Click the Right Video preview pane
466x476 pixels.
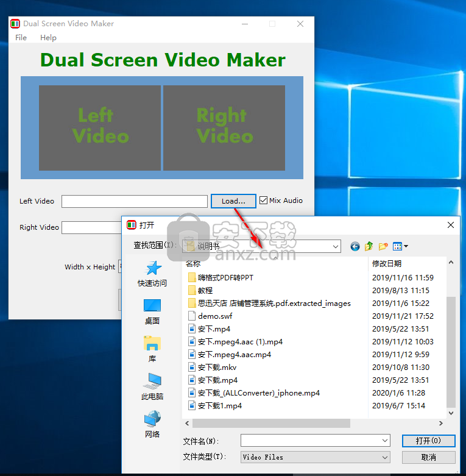[224, 128]
